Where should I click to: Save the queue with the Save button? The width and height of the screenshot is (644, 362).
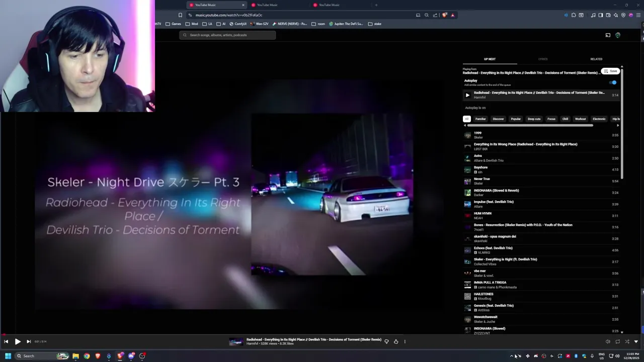point(610,71)
